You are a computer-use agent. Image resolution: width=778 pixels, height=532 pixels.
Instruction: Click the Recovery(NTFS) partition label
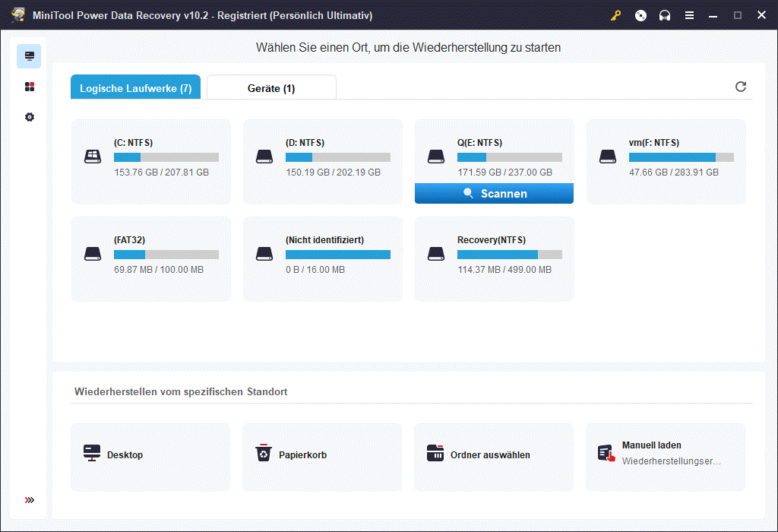[492, 240]
